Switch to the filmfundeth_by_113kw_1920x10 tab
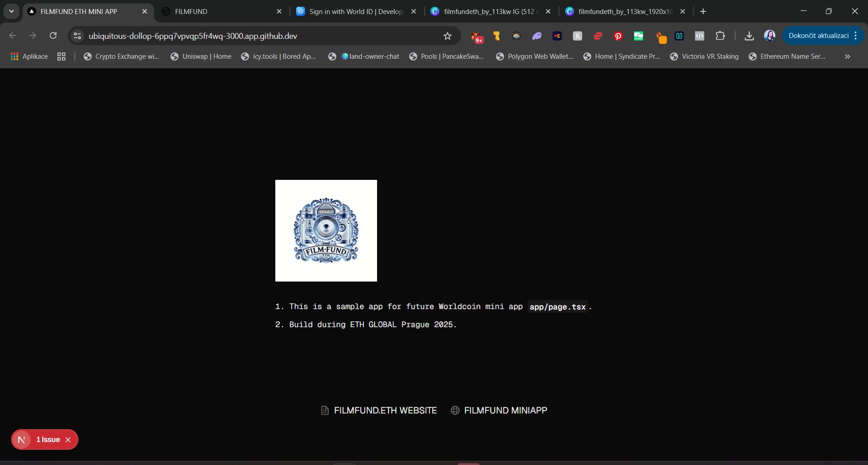Viewport: 868px width, 465px height. click(x=625, y=12)
